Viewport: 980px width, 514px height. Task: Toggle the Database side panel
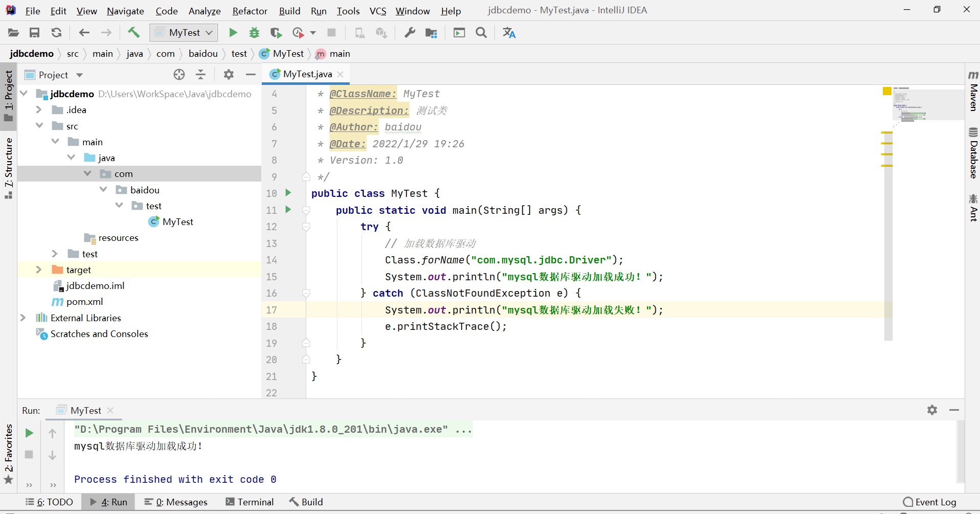(973, 153)
